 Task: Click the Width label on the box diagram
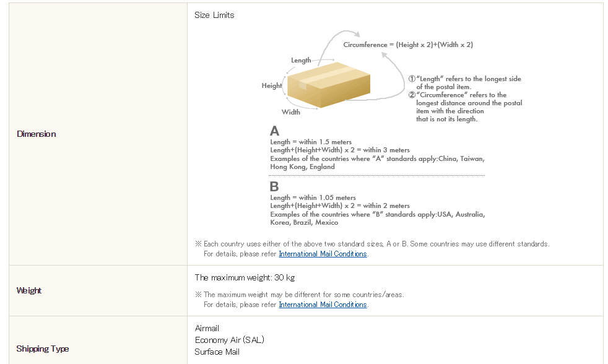click(x=291, y=112)
